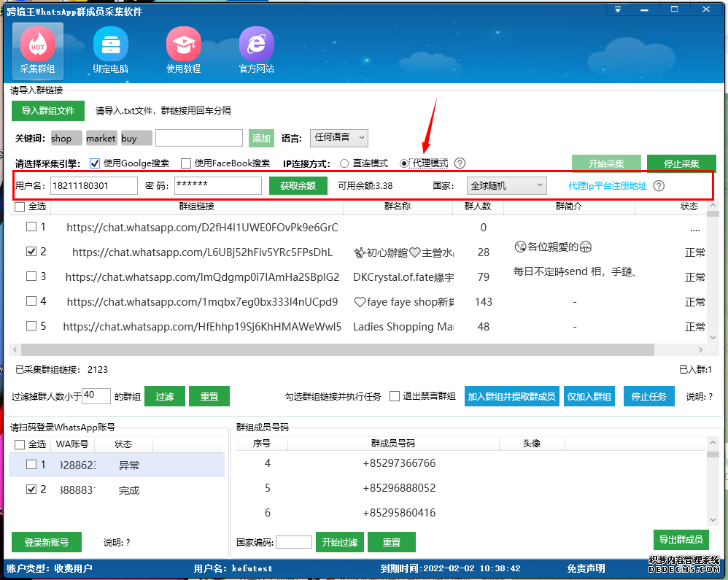This screenshot has height=580, width=728.
Task: Click up arrow of member list scrollbar
Action: 713,443
